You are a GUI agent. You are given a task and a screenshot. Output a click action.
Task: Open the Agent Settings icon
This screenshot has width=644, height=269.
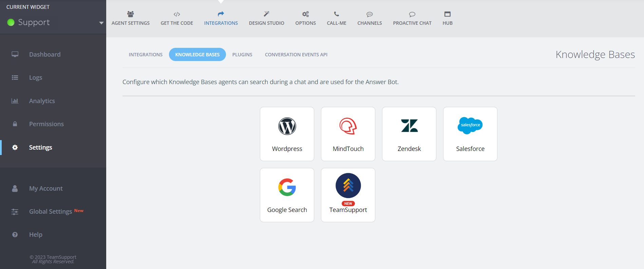pos(130,14)
